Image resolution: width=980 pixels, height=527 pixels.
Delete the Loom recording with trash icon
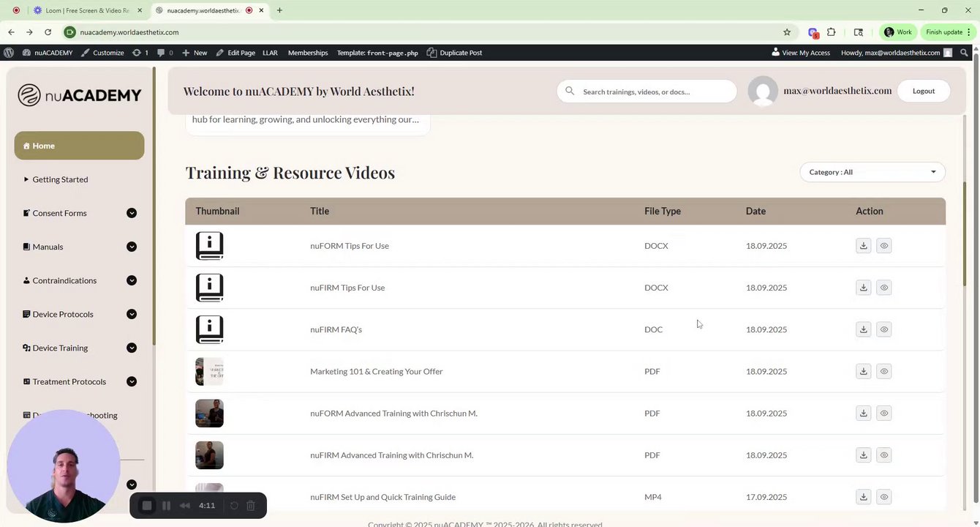click(250, 506)
